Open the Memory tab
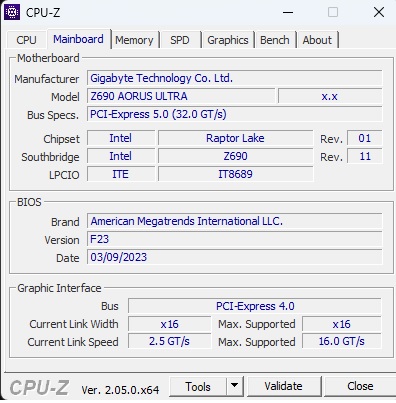The width and height of the screenshot is (396, 403). (134, 40)
